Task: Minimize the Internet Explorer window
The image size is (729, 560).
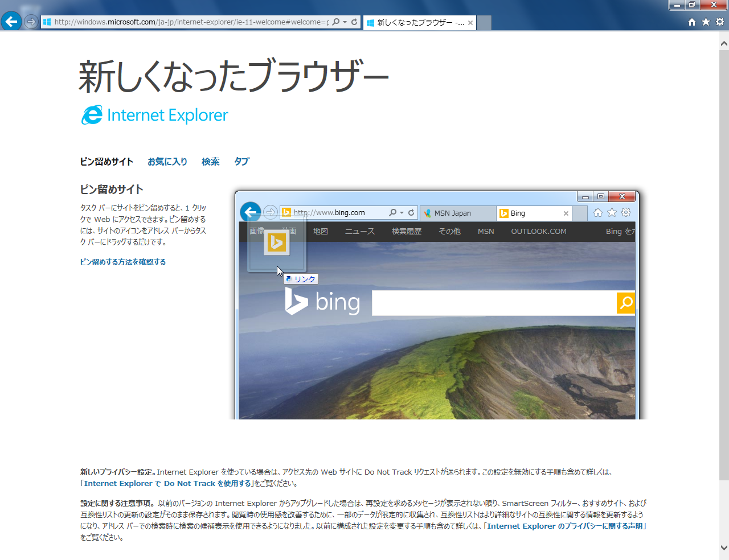Action: click(x=677, y=5)
